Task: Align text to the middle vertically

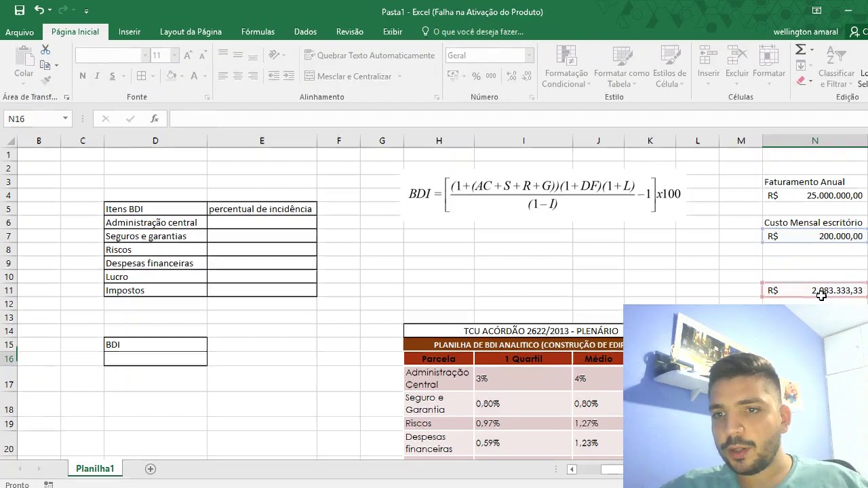Action: pos(238,55)
